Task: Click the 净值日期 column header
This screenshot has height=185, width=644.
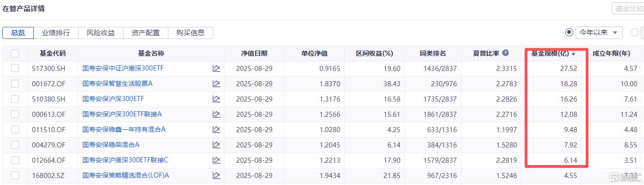Action: click(x=254, y=53)
